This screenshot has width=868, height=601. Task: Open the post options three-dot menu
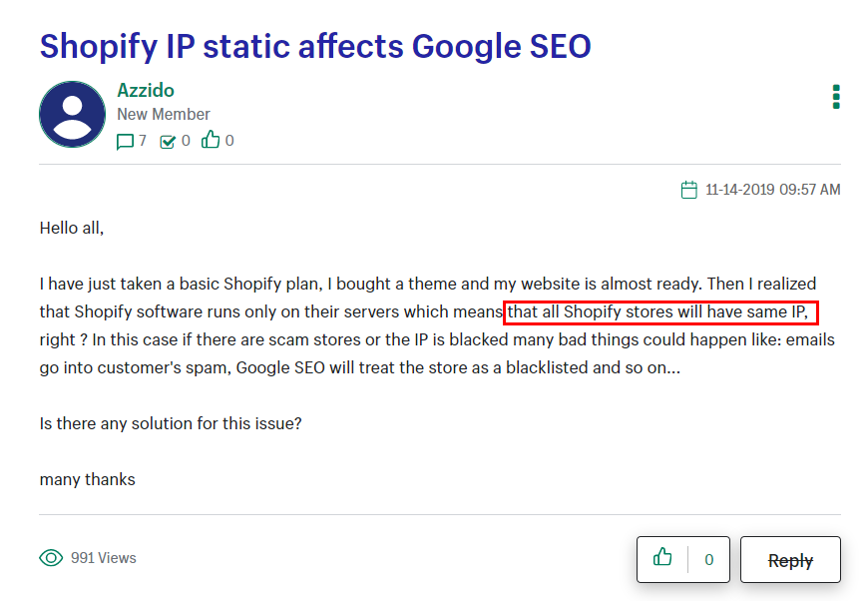pos(836,96)
